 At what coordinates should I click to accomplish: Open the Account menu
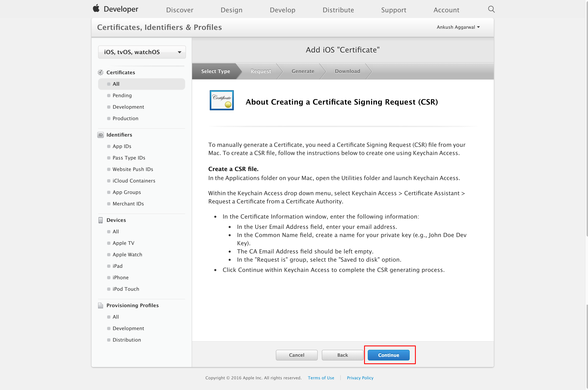(446, 10)
